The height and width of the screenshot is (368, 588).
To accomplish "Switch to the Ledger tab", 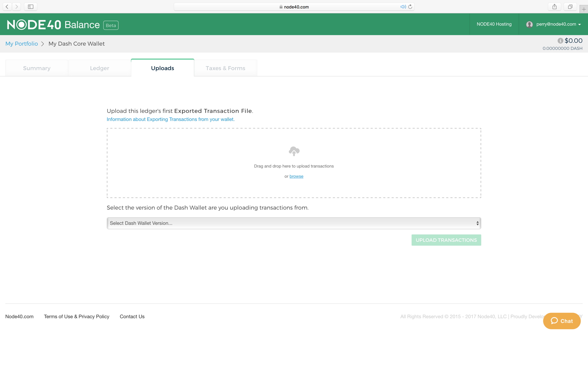I will tap(99, 68).
